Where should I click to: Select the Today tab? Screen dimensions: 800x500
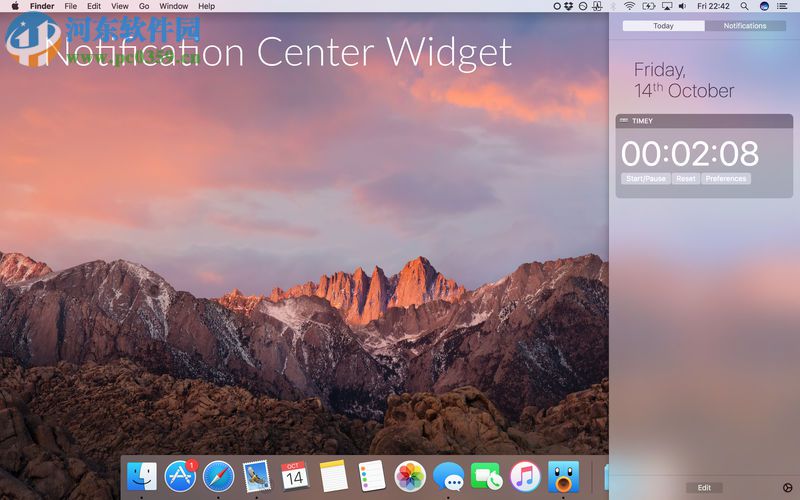(663, 26)
